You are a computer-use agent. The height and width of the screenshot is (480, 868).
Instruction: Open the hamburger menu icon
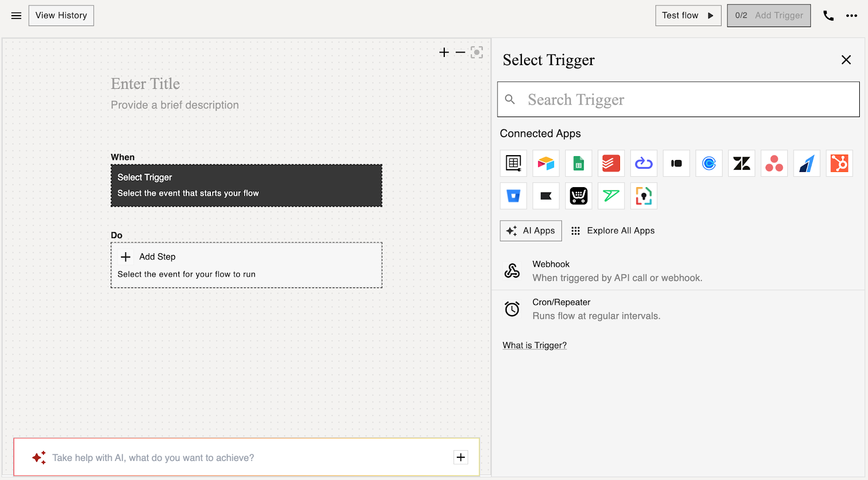(16, 16)
